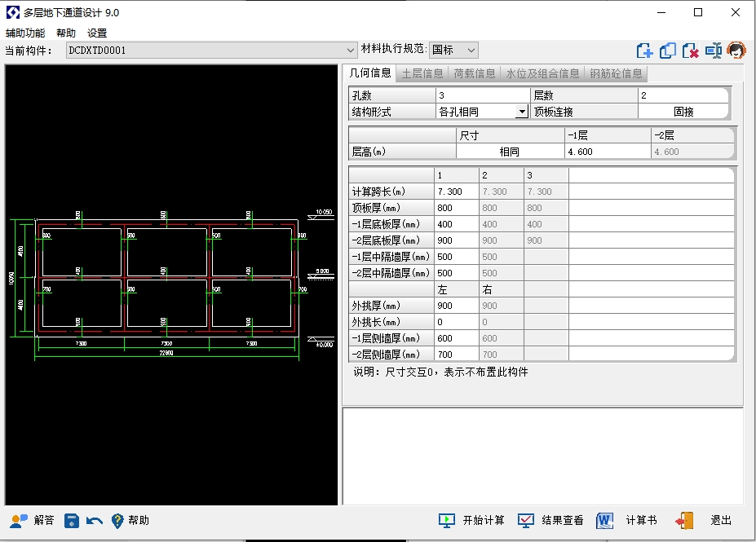Click the rename component icon
This screenshot has width=756, height=542.
pyautogui.click(x=714, y=51)
